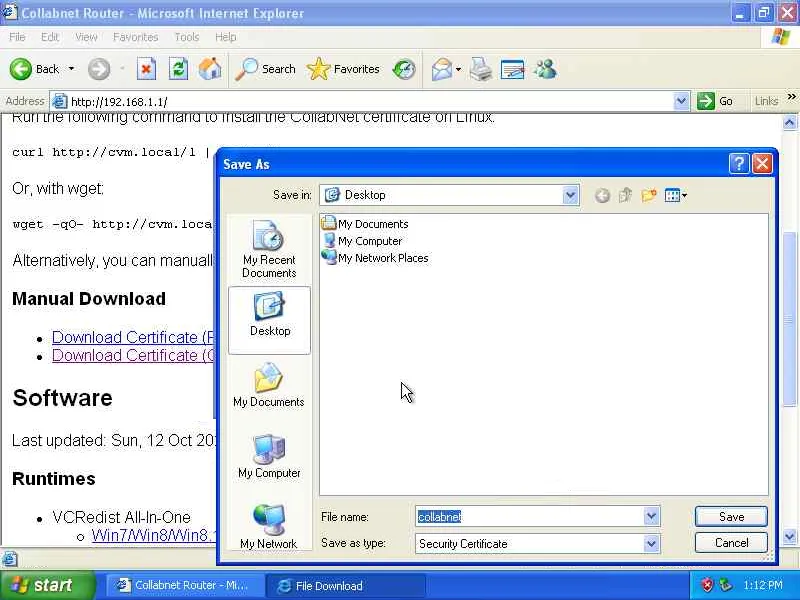The width and height of the screenshot is (800, 600).
Task: Click the Save button
Action: (x=731, y=517)
